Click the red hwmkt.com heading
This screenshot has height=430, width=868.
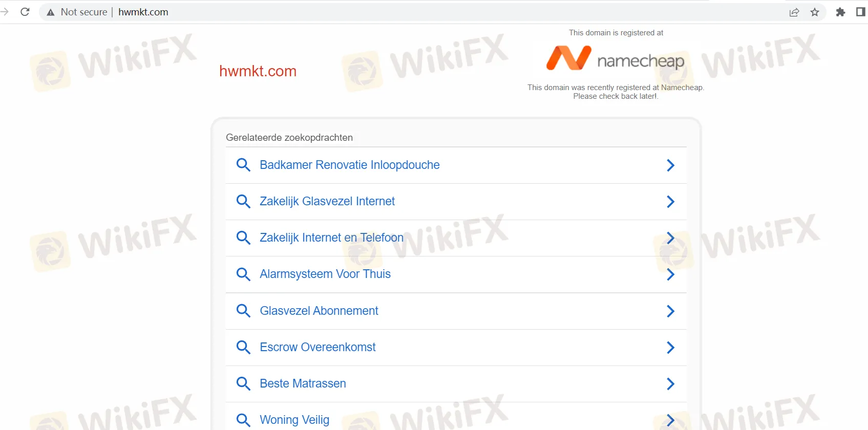click(x=258, y=71)
